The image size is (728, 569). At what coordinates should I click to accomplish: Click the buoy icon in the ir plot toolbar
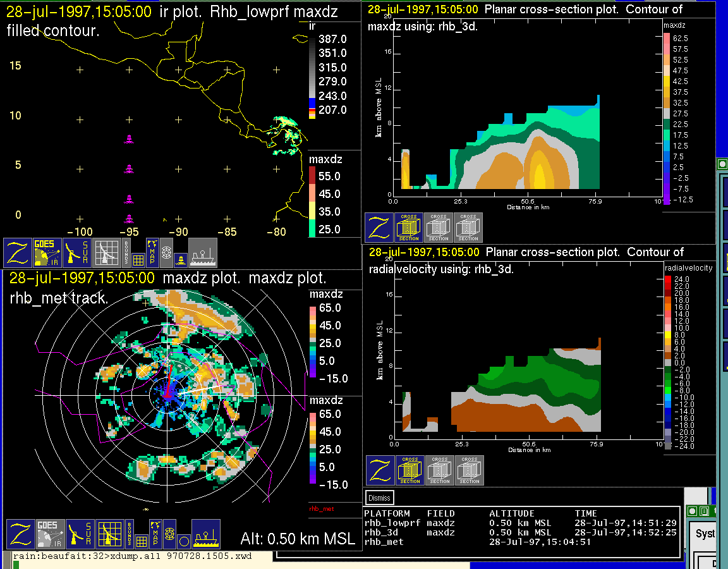180,259
